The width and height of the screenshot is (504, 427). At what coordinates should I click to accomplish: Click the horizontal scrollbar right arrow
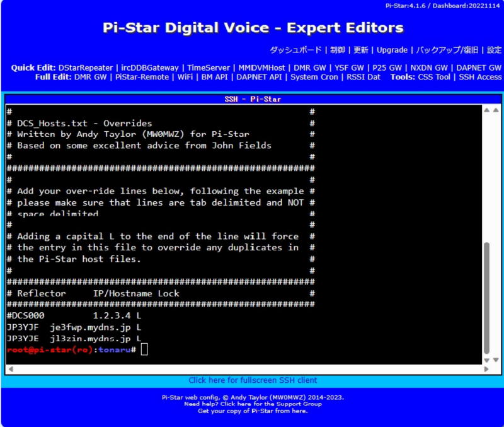[x=486, y=369]
